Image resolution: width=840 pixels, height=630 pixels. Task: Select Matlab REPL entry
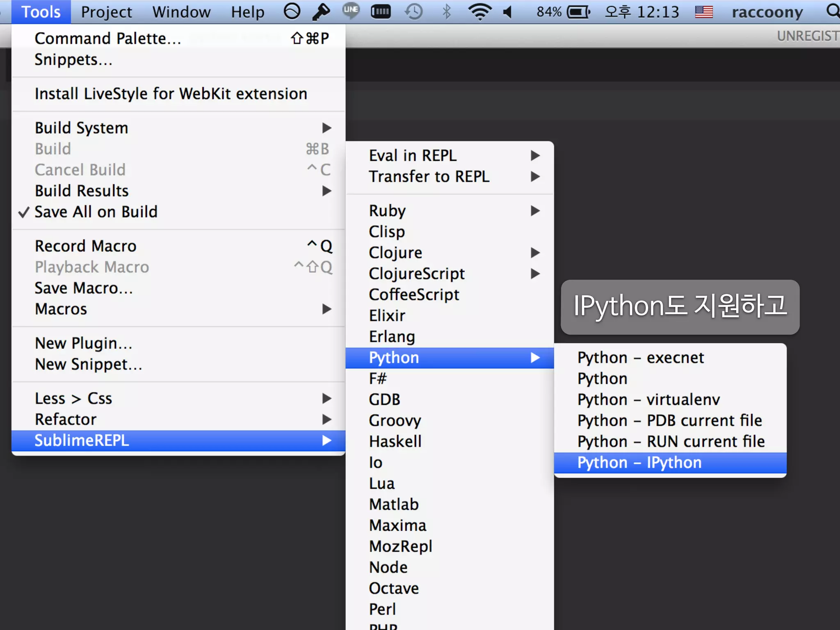pos(450,504)
